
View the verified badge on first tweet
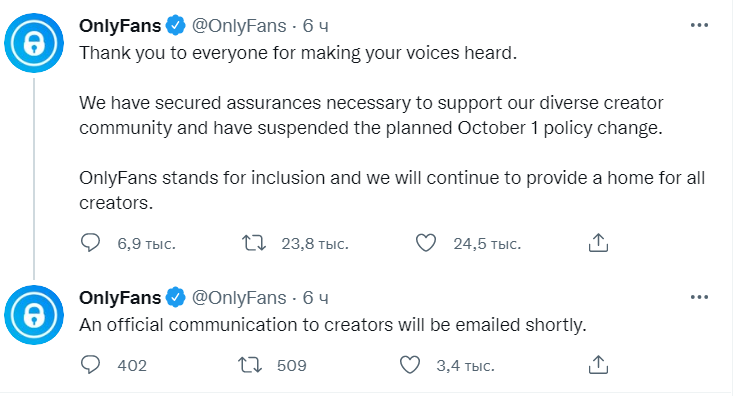coord(176,25)
